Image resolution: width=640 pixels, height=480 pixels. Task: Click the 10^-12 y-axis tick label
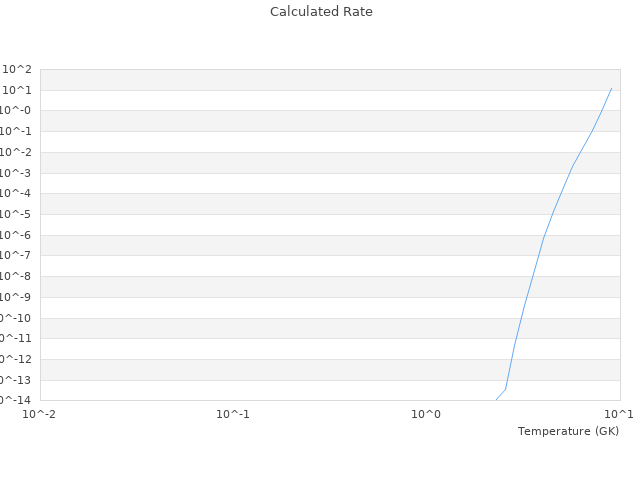(x=14, y=359)
